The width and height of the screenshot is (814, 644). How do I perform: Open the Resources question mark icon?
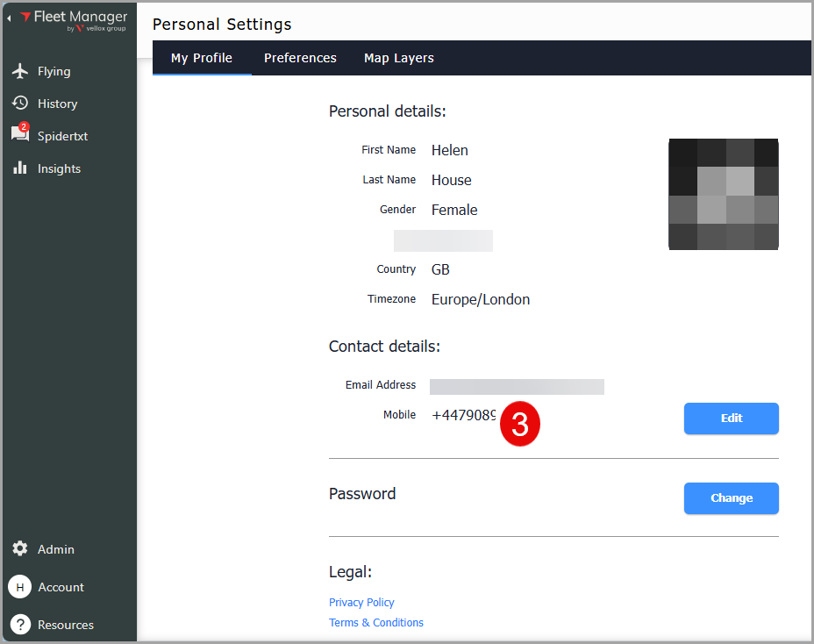(x=19, y=625)
